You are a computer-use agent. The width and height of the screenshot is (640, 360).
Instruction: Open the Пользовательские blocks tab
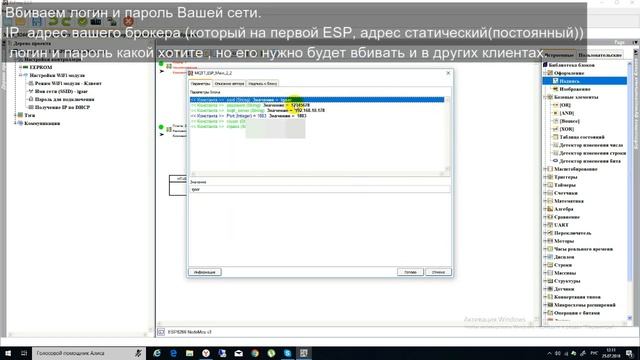pos(600,55)
